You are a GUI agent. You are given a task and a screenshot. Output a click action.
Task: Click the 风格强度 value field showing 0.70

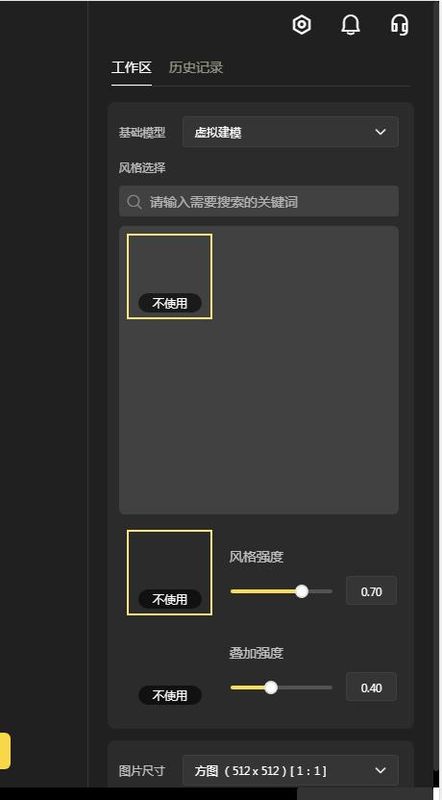click(372, 591)
